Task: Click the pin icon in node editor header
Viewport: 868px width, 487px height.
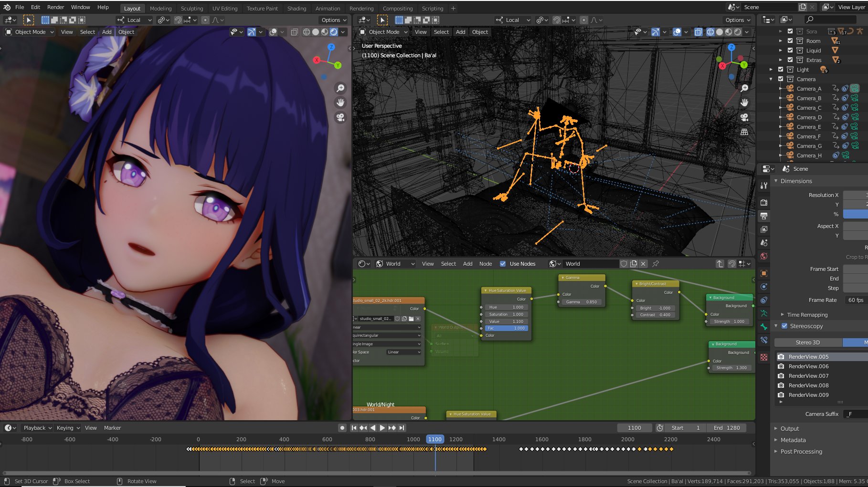Action: (x=656, y=264)
